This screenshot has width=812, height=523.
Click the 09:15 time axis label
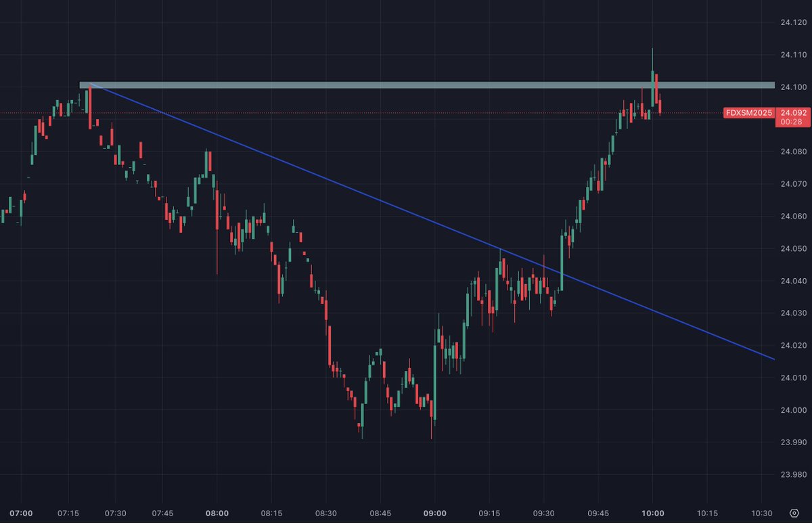[x=489, y=513]
